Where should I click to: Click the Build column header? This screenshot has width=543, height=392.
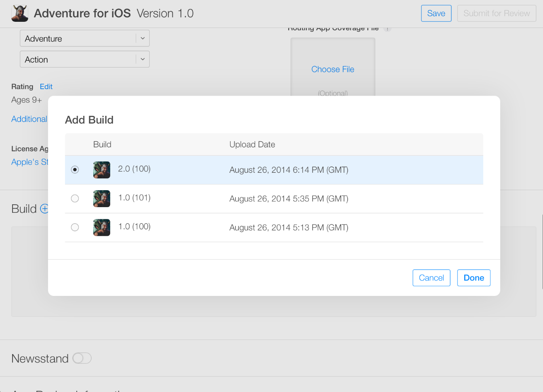(102, 145)
